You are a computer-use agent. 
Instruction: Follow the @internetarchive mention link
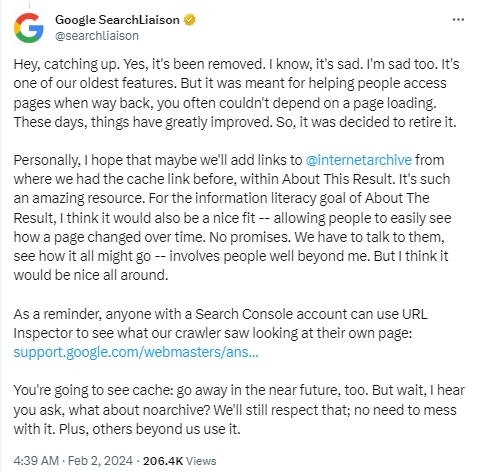pos(359,160)
